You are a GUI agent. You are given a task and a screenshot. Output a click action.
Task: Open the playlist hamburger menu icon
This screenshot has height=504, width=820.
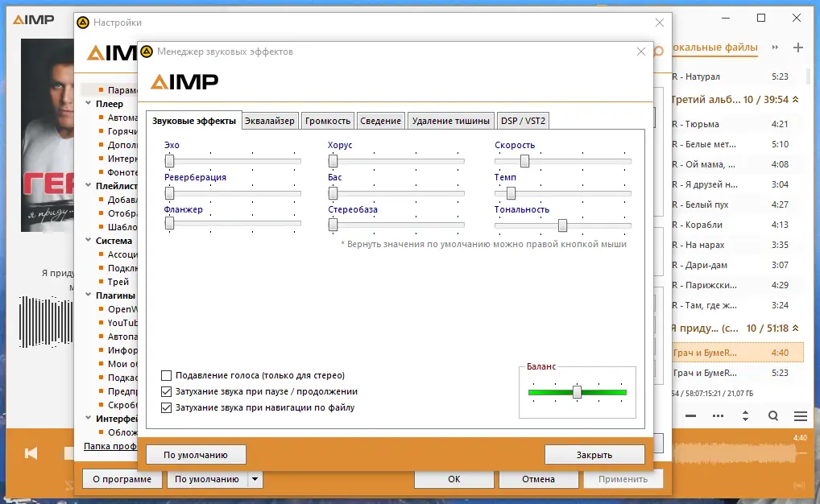[x=800, y=416]
